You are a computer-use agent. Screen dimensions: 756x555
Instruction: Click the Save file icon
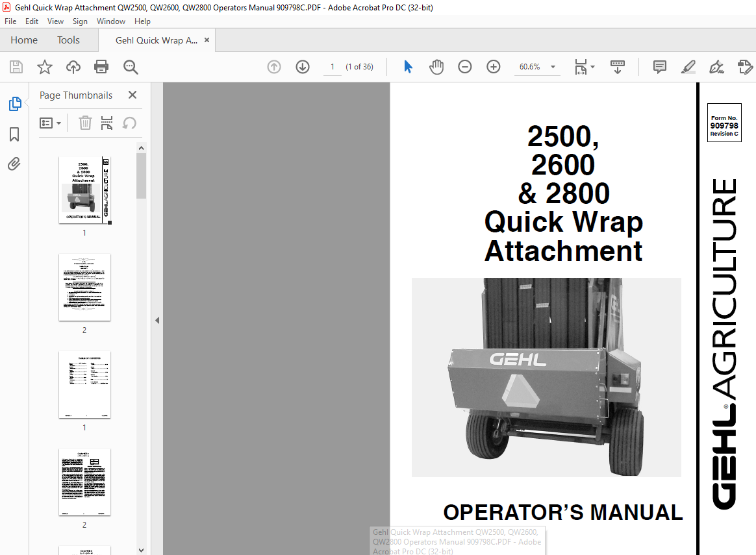[16, 67]
